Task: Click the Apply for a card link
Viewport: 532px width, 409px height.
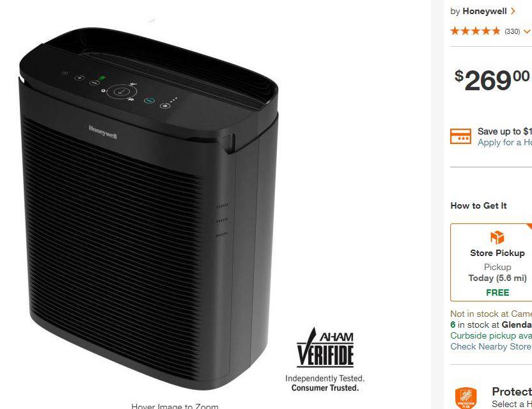Action: pos(505,142)
